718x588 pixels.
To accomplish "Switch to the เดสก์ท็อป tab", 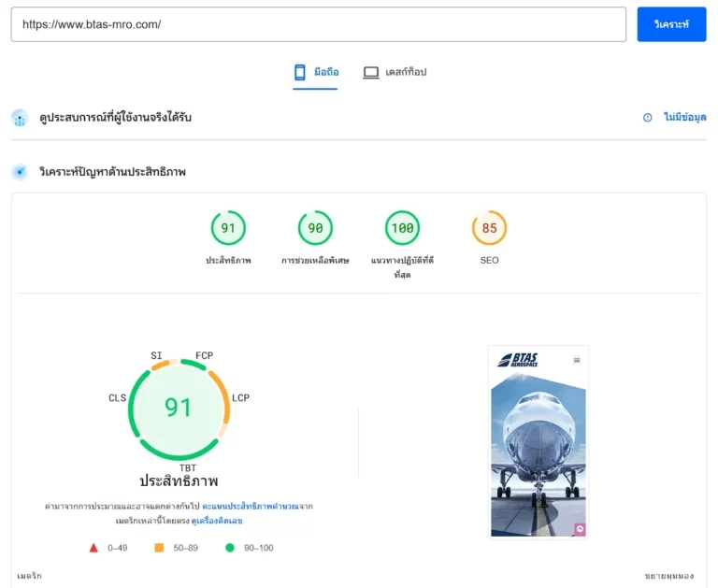I will click(x=395, y=72).
